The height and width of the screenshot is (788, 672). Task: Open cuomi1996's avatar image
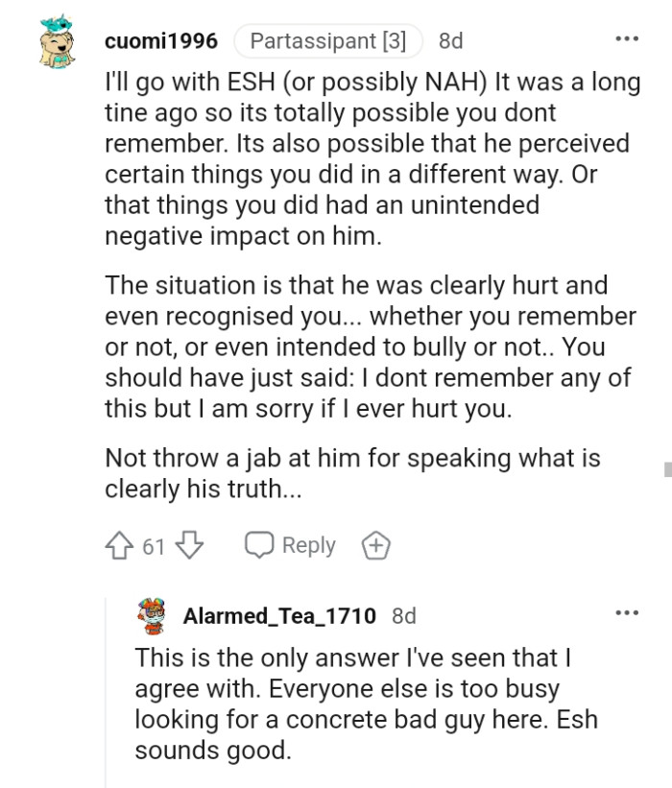(x=58, y=40)
